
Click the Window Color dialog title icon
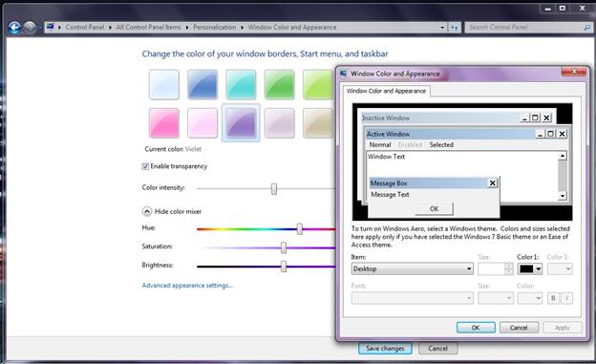pyautogui.click(x=344, y=73)
